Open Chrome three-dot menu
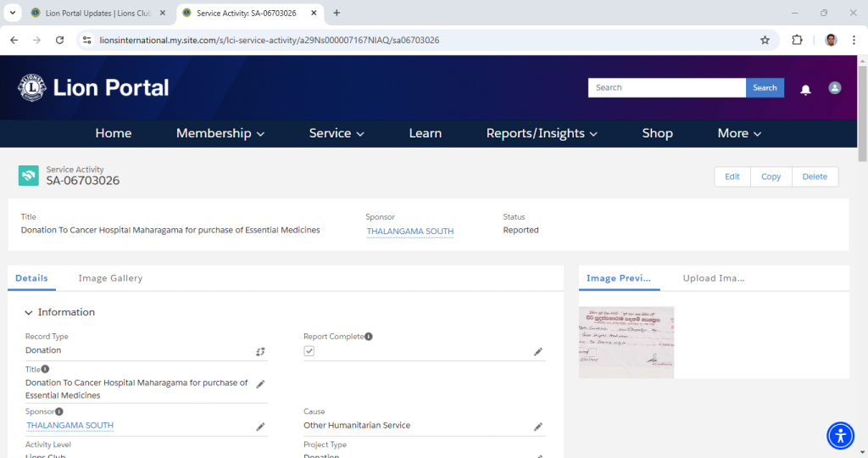 tap(854, 40)
